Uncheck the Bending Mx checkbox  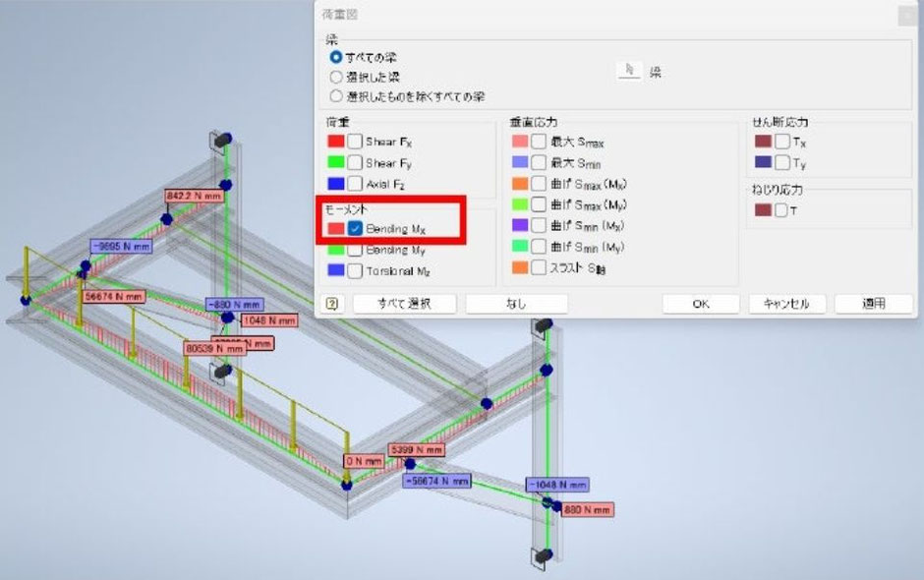(354, 228)
